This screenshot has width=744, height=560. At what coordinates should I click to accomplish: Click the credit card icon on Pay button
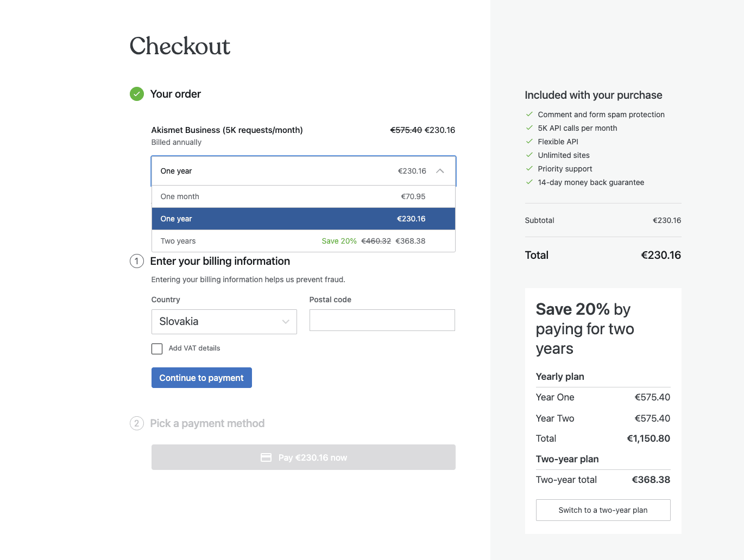[266, 457]
